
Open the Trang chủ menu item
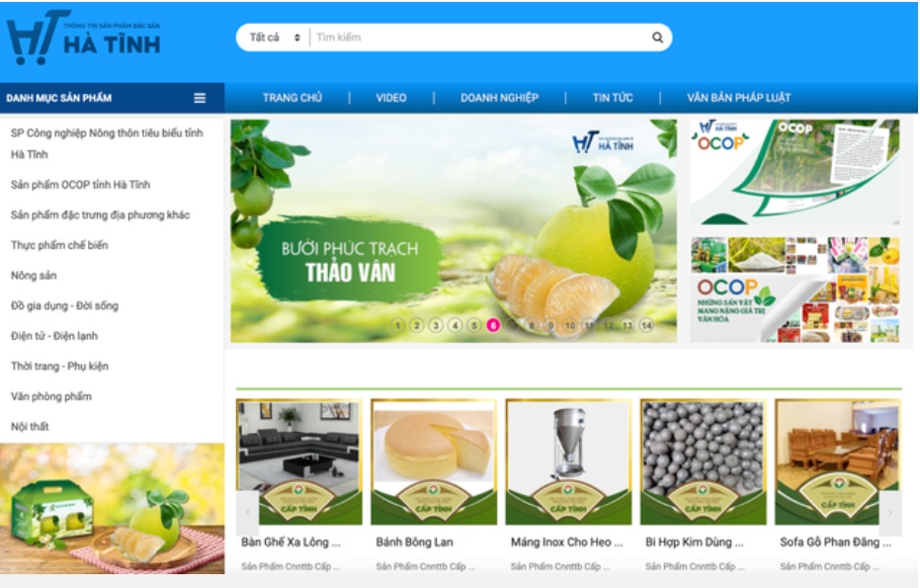293,98
